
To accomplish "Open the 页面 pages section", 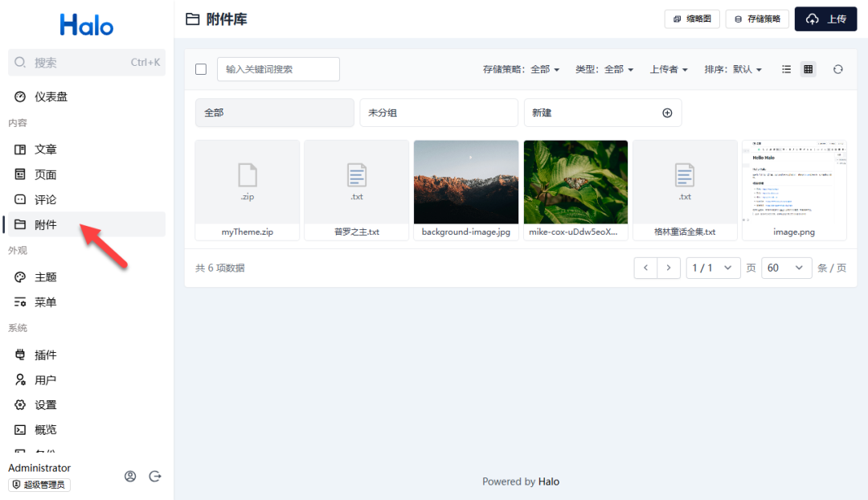I will tap(86, 174).
